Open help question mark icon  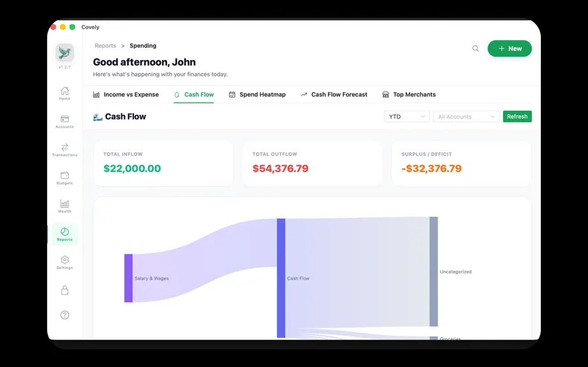pos(64,315)
